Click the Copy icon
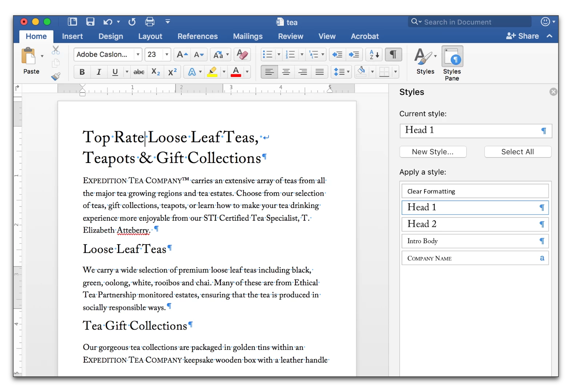The width and height of the screenshot is (572, 392). (56, 64)
